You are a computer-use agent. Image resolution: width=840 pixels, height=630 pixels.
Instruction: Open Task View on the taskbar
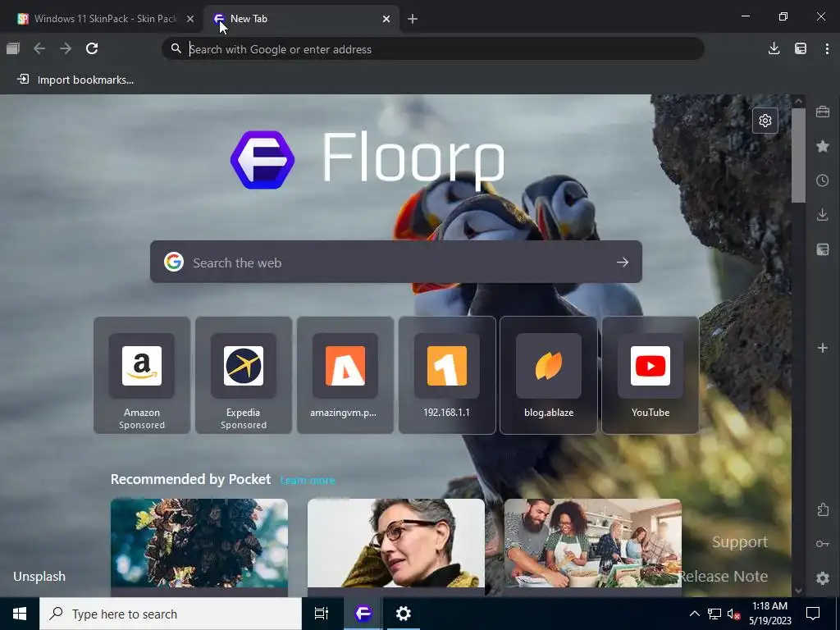[321, 614]
